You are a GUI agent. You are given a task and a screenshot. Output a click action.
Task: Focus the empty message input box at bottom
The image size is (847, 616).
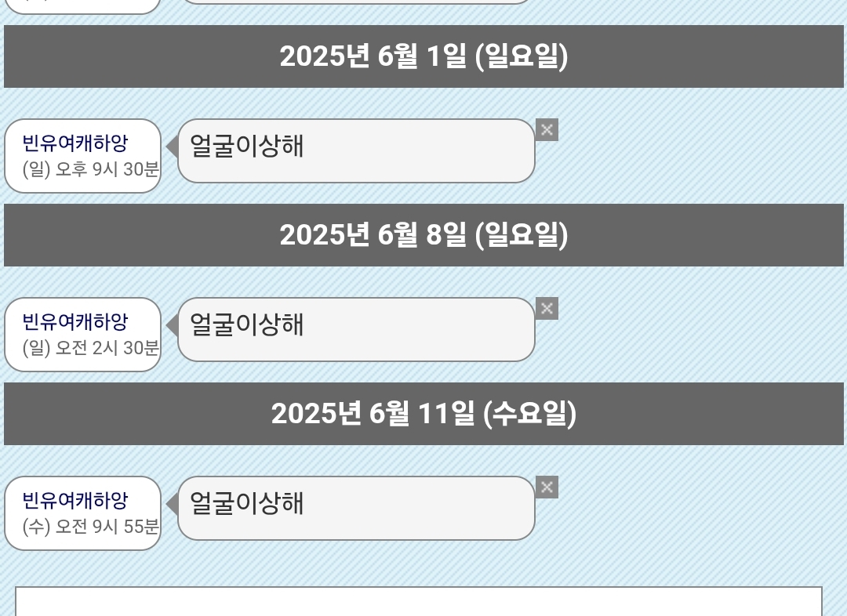[419, 601]
